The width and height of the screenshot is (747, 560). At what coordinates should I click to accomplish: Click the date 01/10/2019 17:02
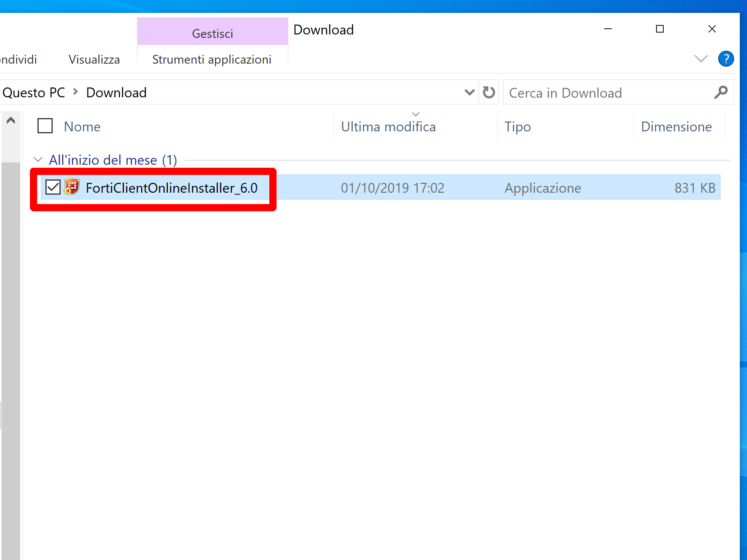click(392, 188)
